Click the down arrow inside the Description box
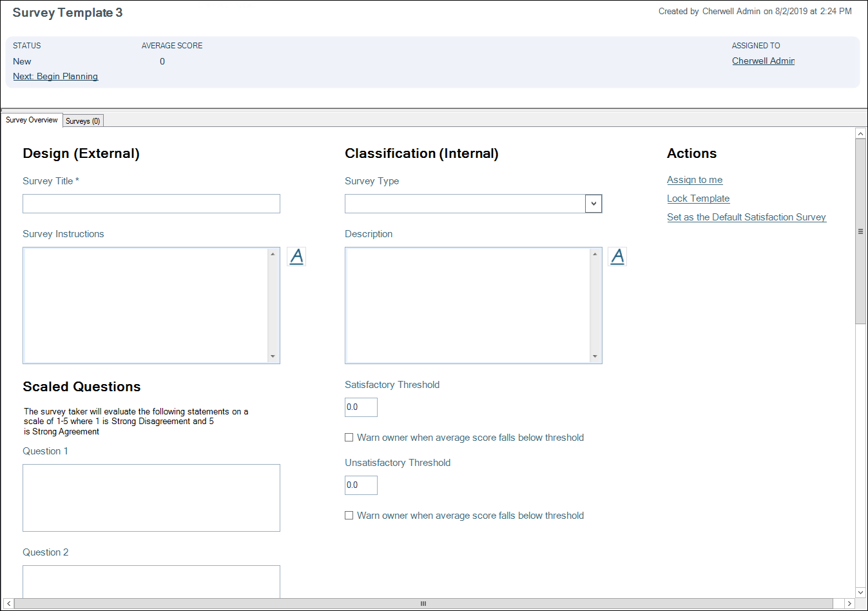 [594, 357]
